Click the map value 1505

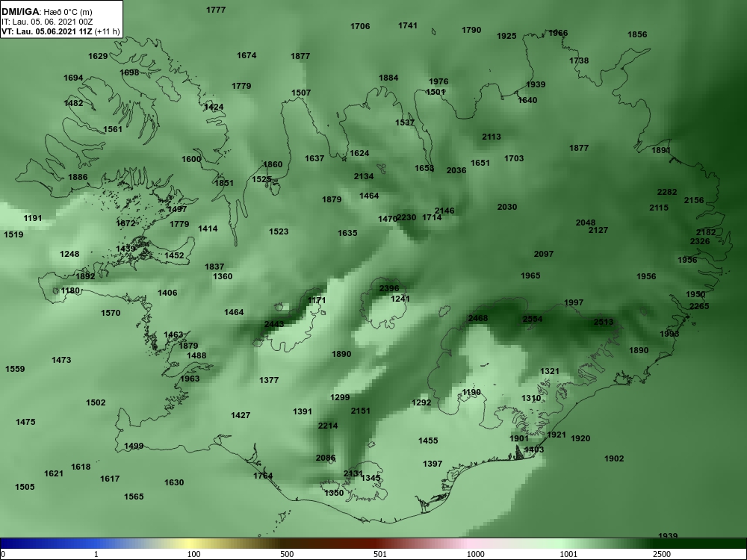click(x=25, y=487)
